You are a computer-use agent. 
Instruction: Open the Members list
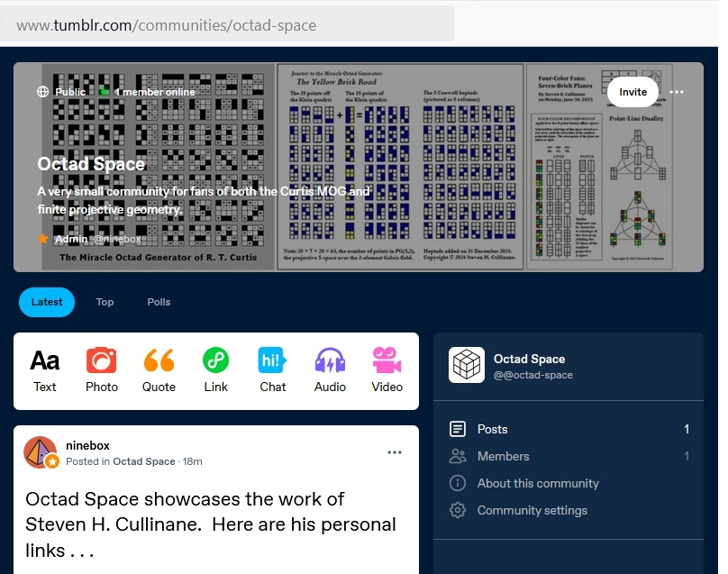pyautogui.click(x=503, y=456)
